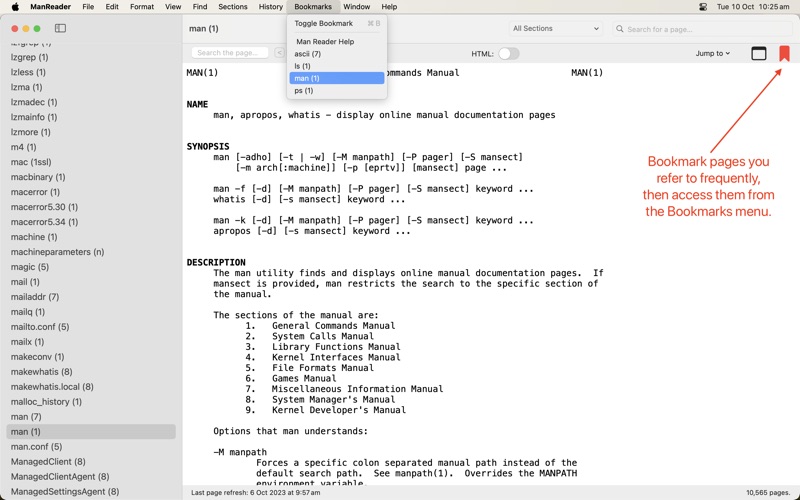Select makewhatis (8) in the sidebar
The image size is (800, 500).
[x=91, y=371]
